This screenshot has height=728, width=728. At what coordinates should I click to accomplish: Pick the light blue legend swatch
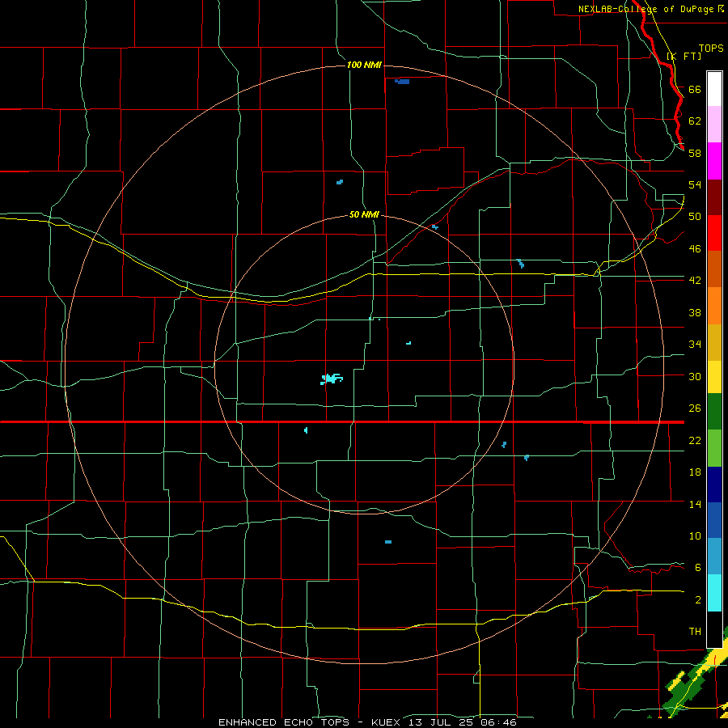pyautogui.click(x=714, y=557)
